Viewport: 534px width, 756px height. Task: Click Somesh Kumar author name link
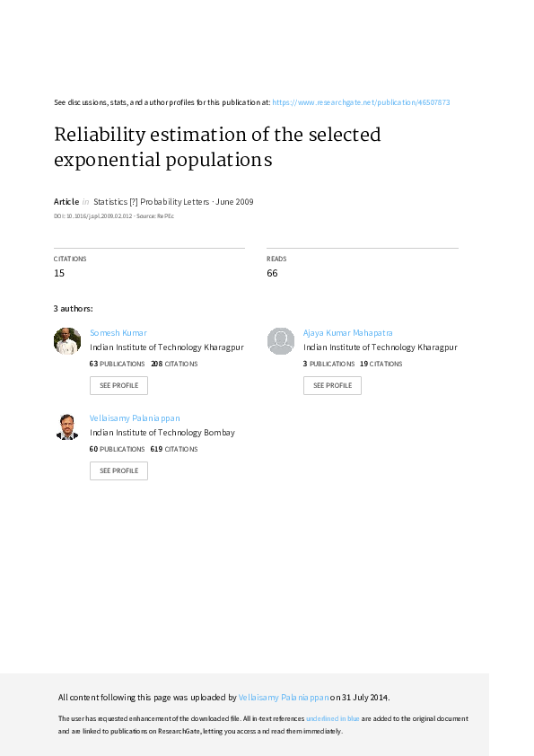pos(118,333)
